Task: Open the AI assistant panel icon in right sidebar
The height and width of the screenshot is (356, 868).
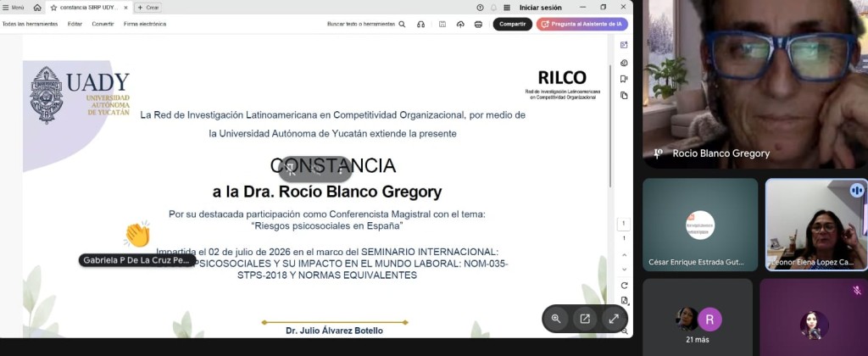Action: tap(624, 45)
